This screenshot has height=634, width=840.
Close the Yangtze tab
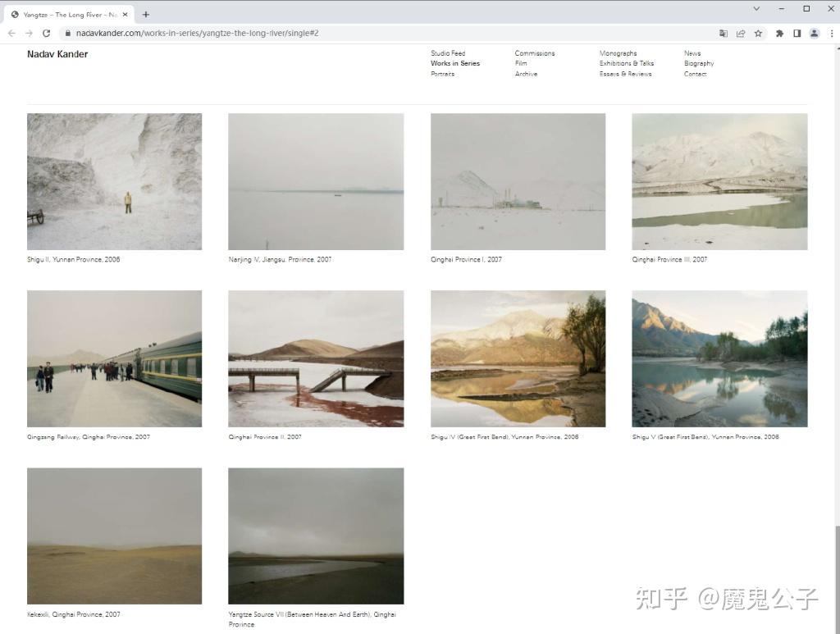click(125, 15)
